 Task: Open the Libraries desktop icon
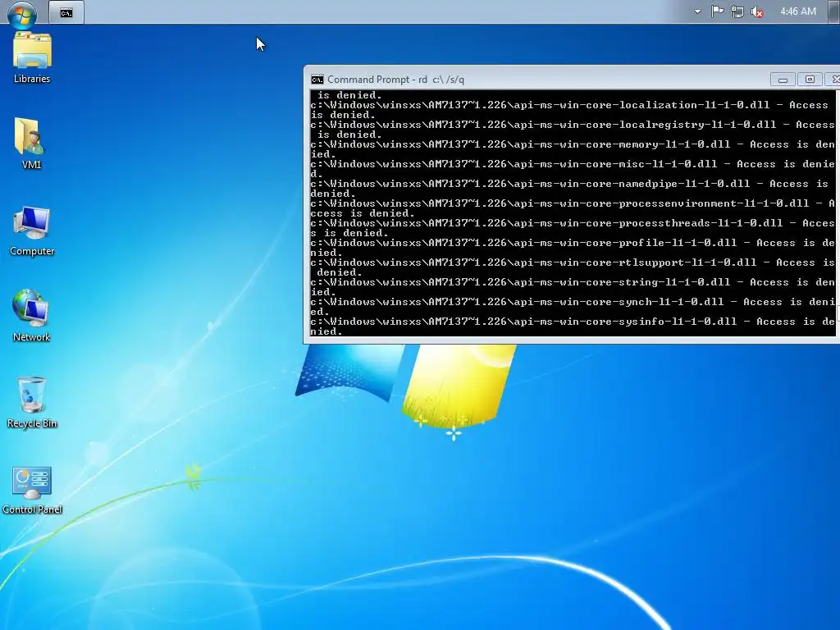[x=32, y=58]
